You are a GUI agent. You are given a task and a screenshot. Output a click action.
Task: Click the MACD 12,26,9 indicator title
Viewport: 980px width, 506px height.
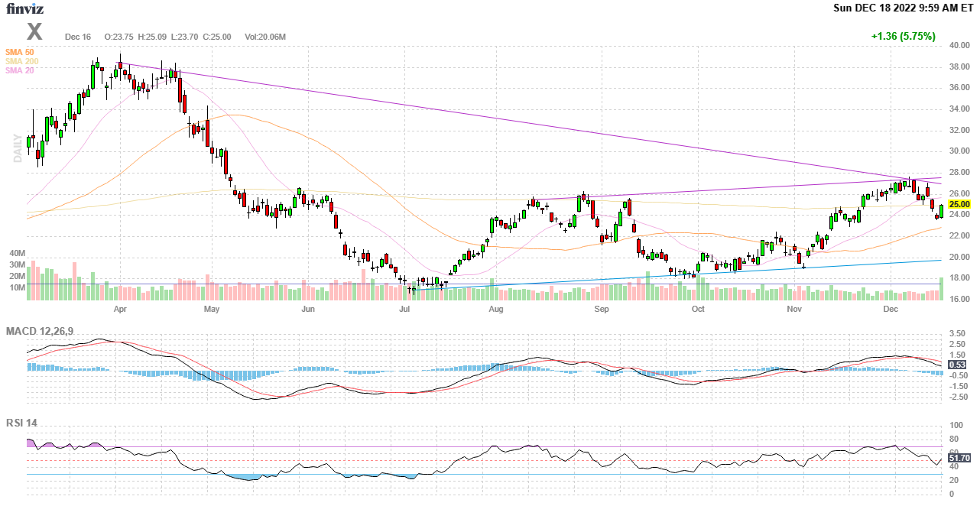pos(39,332)
